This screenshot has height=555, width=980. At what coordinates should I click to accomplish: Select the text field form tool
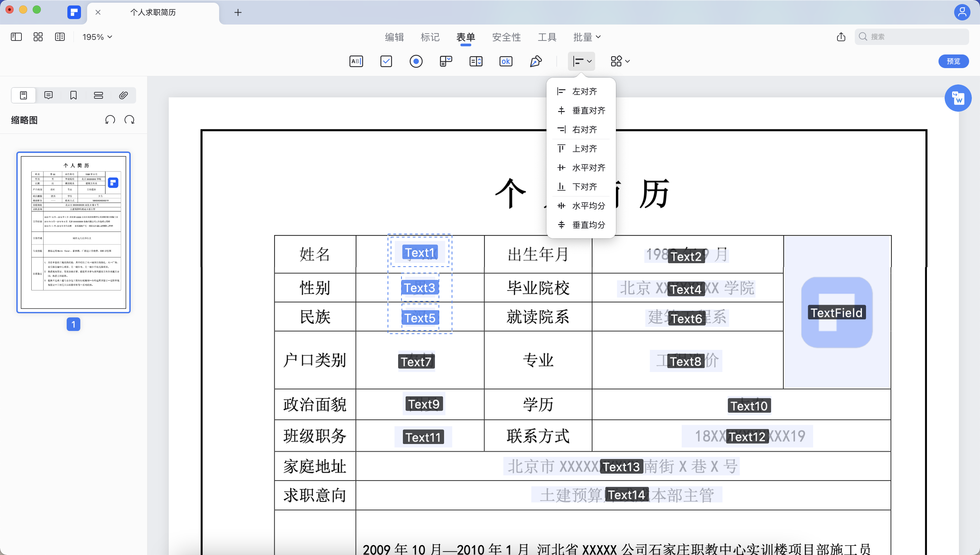pos(356,61)
